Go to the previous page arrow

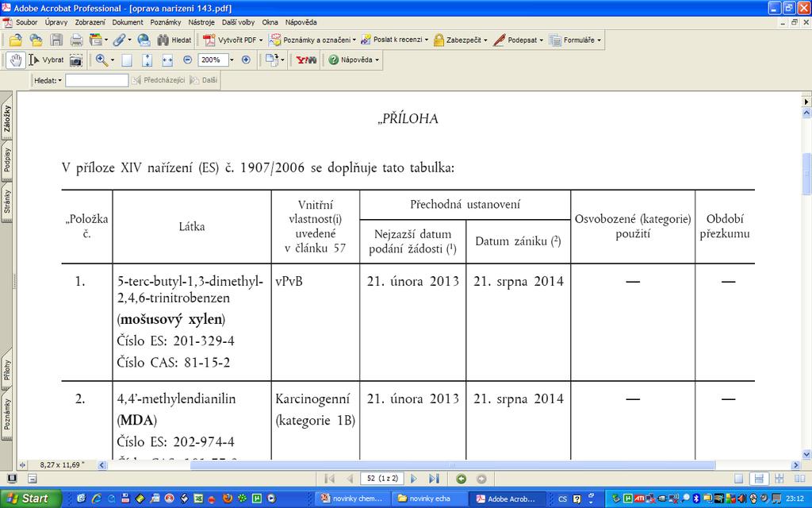(350, 479)
